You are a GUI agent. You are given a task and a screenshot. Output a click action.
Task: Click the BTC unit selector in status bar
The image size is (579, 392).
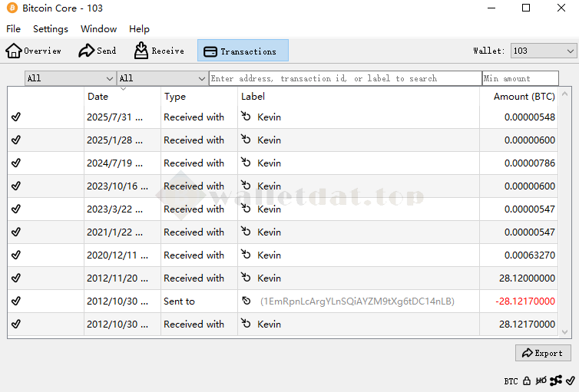click(511, 380)
